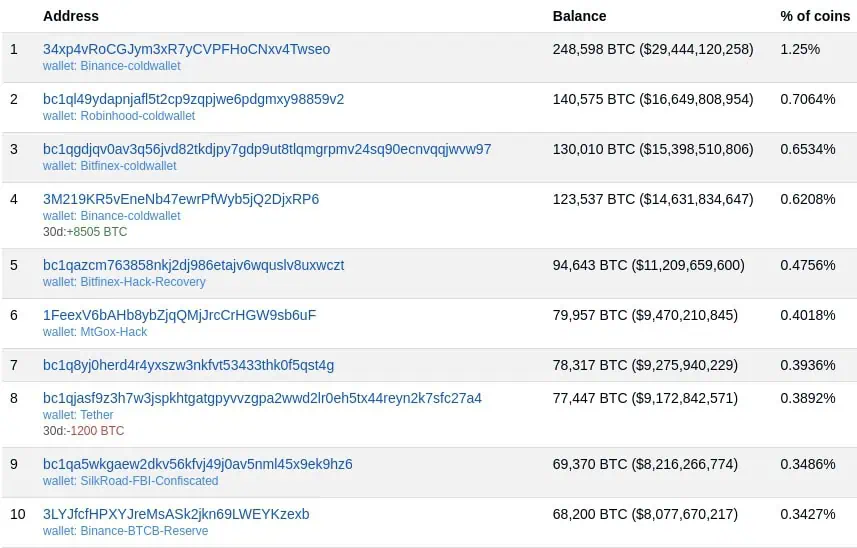Open address 3LYJfcfHPXYJreMsASk2jkn69LWEYKzexb
The width and height of the screenshot is (857, 548).
click(x=176, y=514)
